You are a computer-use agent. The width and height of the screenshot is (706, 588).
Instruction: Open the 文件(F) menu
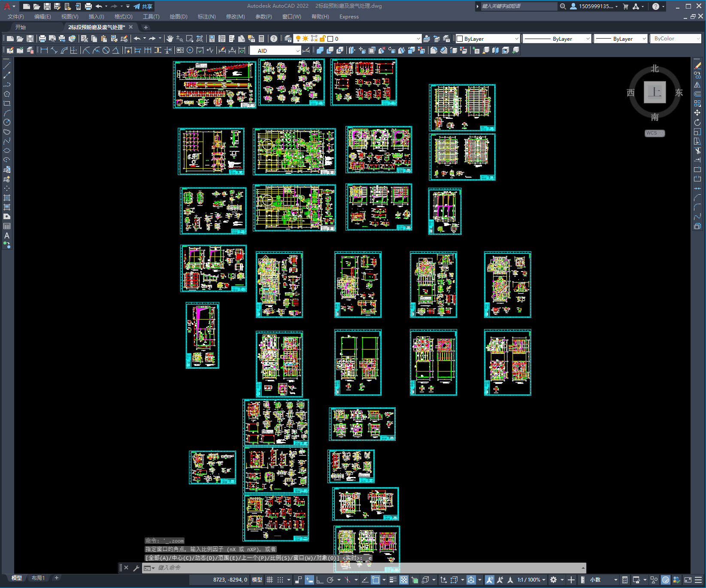click(16, 17)
